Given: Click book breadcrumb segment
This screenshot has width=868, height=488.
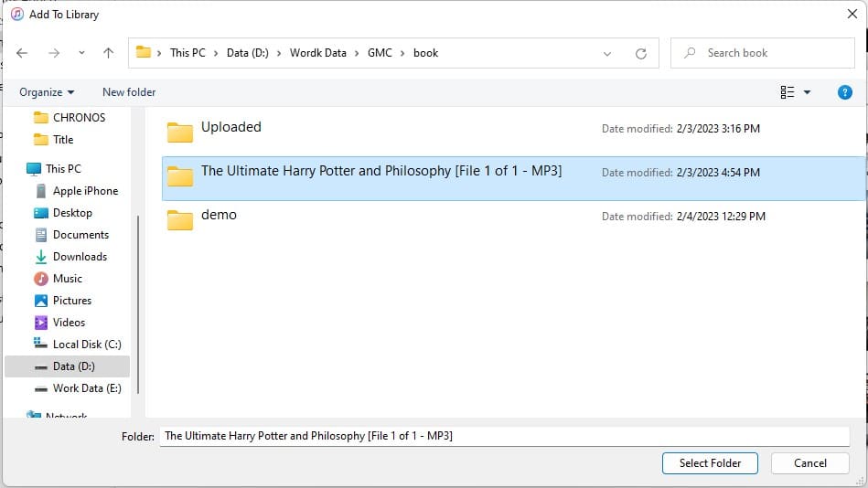Looking at the screenshot, I should click(425, 53).
